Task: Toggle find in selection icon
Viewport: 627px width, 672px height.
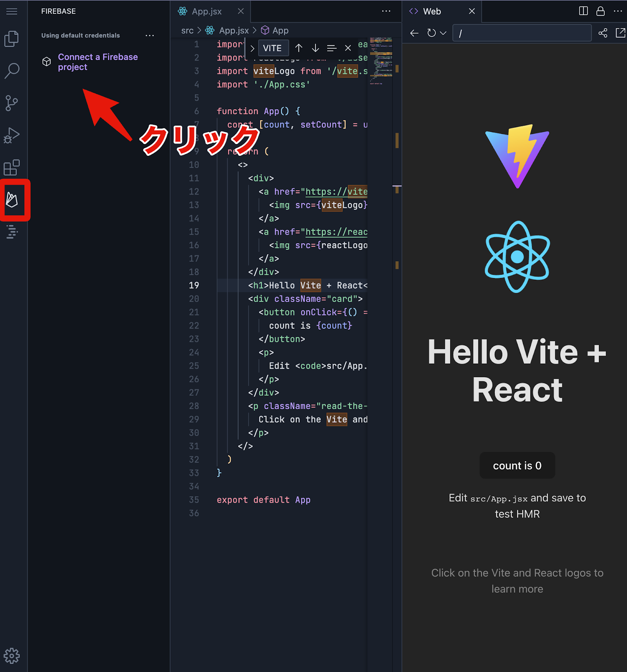Action: point(332,48)
